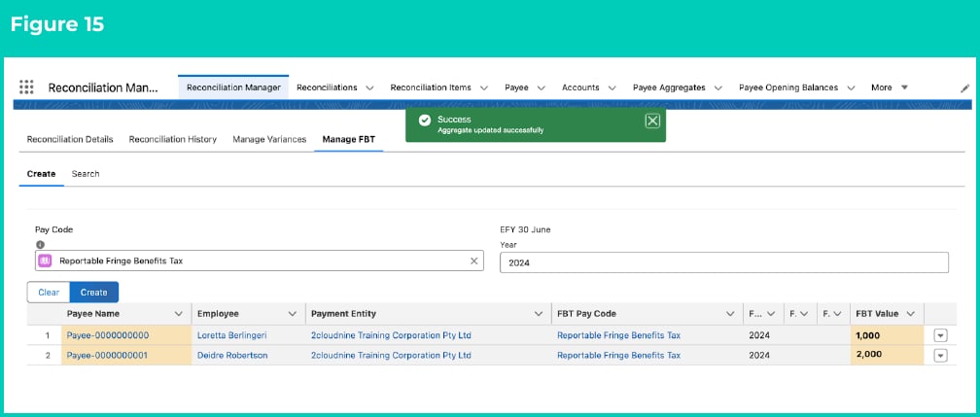Open the App Launcher dots grid

pos(26,87)
